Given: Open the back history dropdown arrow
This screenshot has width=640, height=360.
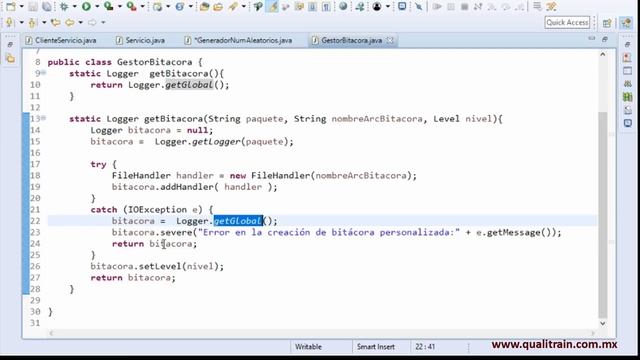Looking at the screenshot, I should [x=80, y=23].
